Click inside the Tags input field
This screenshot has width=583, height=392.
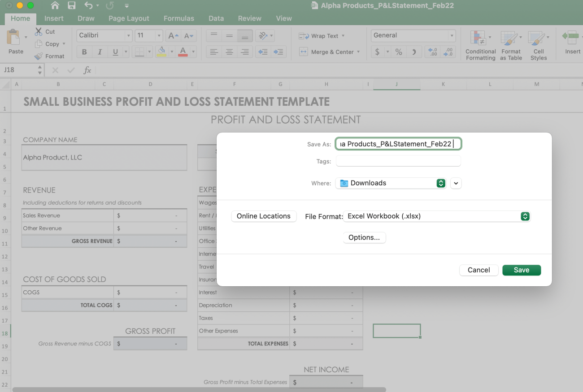point(397,160)
